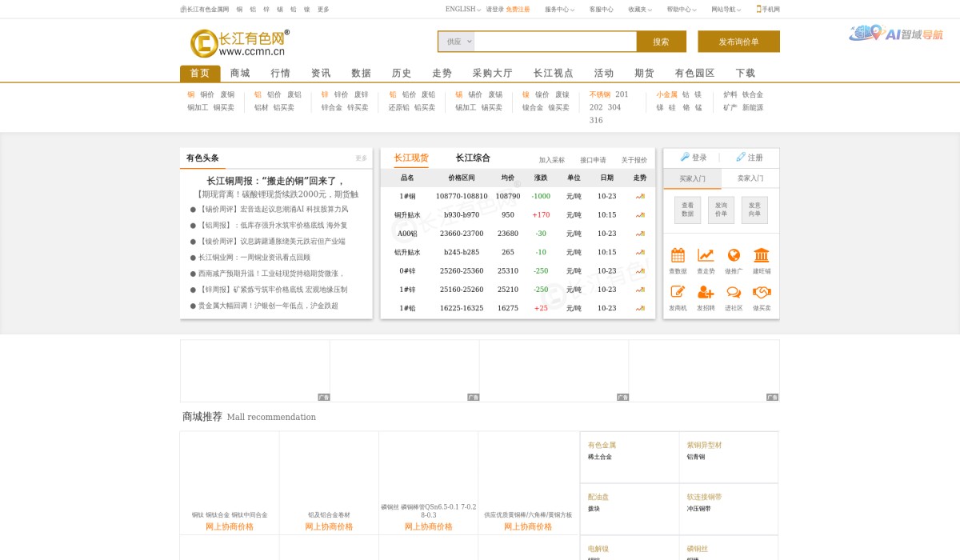Click the 查数据 calendar icon
The height and width of the screenshot is (560, 960).
(x=678, y=255)
